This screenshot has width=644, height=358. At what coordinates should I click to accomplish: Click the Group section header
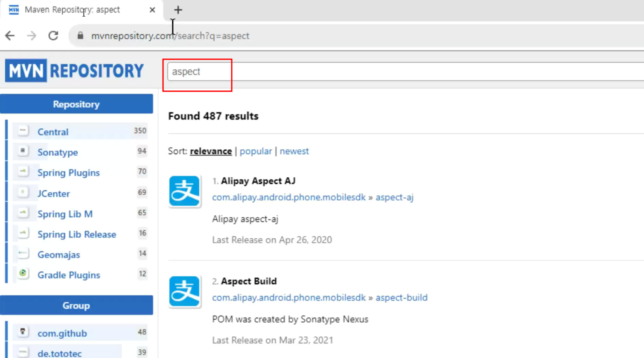point(76,306)
